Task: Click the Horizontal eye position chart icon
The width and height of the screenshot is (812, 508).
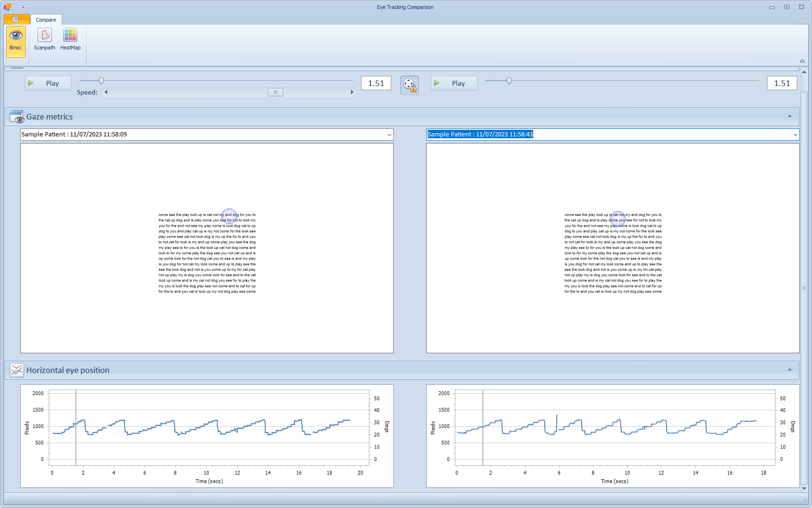Action: pos(16,370)
